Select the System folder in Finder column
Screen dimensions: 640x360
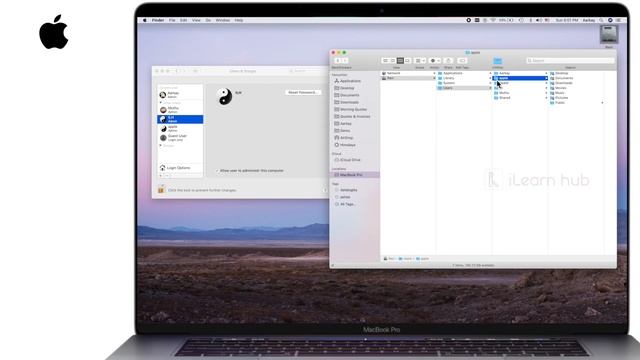(x=464, y=83)
